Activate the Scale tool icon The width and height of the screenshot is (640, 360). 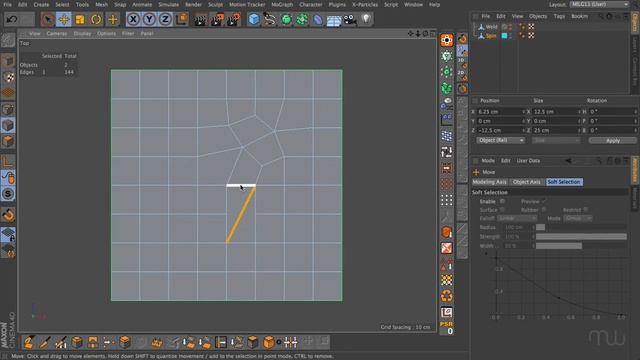pos(80,19)
